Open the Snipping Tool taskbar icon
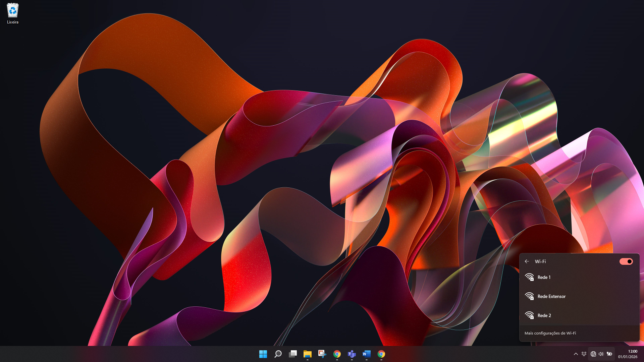 [322, 354]
